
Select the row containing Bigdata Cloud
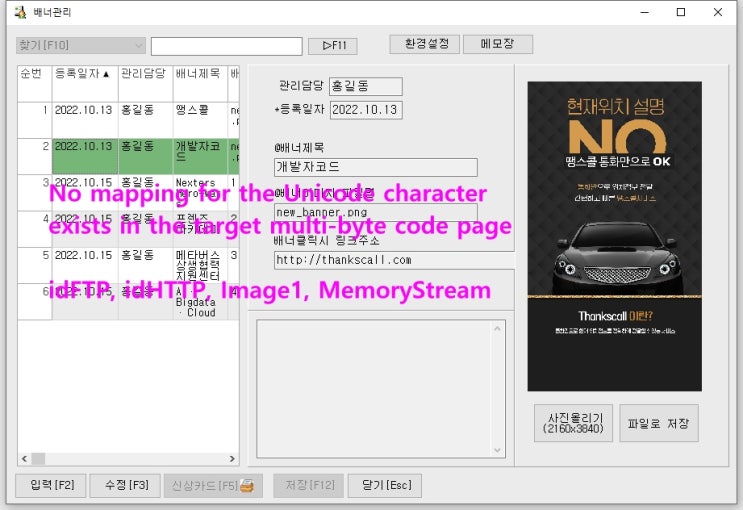pos(128,301)
